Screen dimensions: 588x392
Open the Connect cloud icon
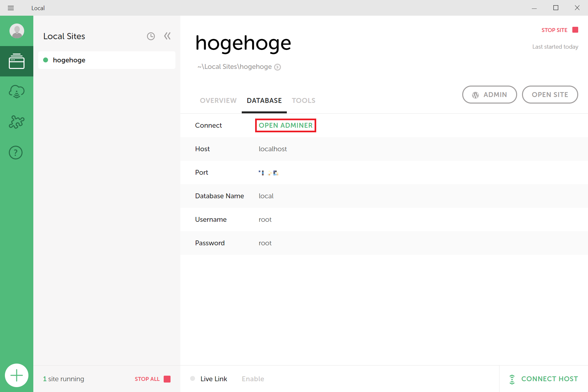17,92
